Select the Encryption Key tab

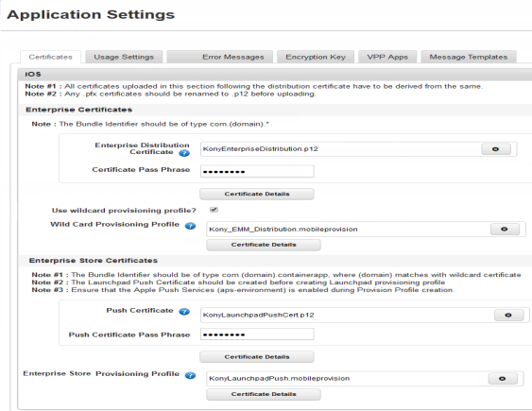[x=316, y=57]
